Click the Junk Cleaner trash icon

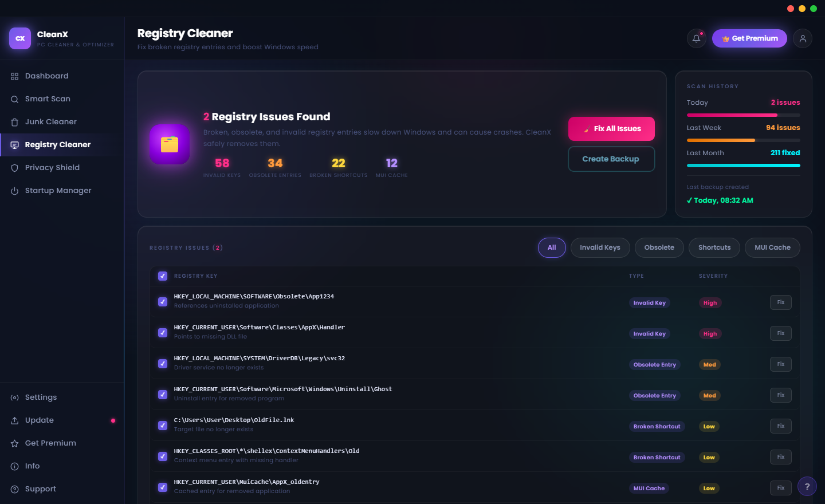(x=15, y=122)
